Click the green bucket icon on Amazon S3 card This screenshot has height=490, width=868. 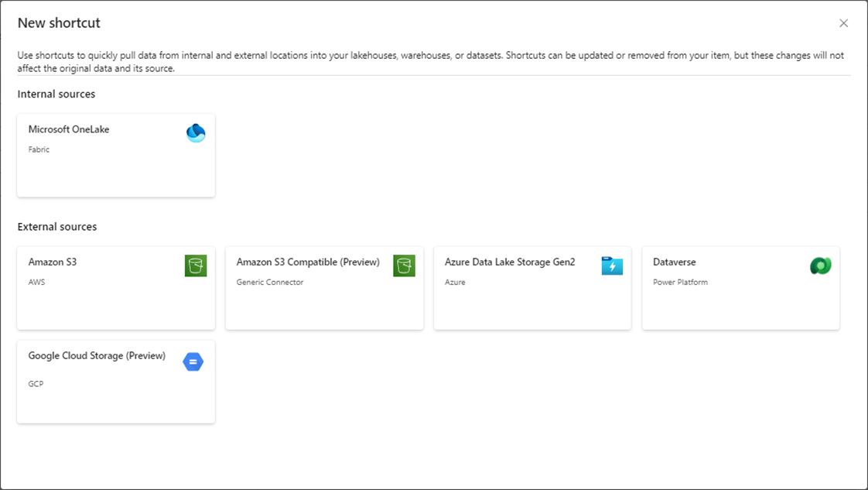click(196, 266)
